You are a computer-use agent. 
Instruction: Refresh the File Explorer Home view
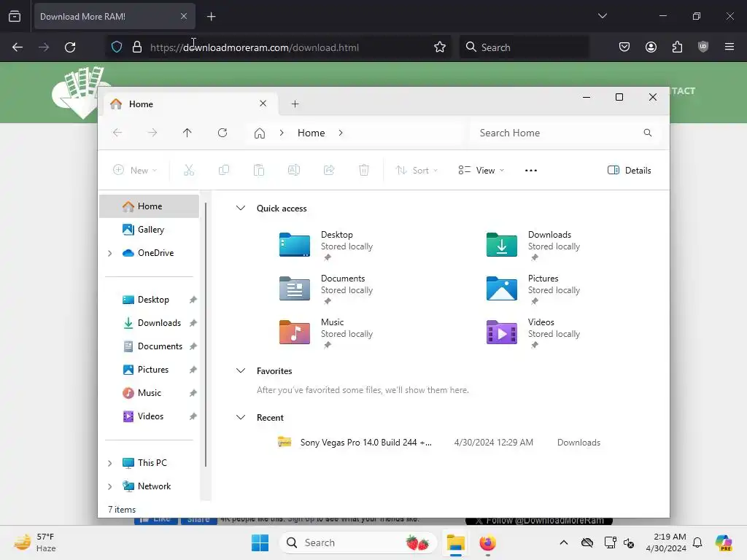[x=222, y=133]
